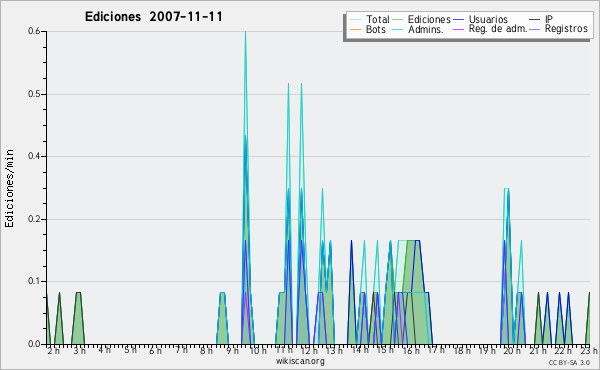The width and height of the screenshot is (600, 370).
Task: Click the '22 h' x-axis label
Action: tap(563, 351)
